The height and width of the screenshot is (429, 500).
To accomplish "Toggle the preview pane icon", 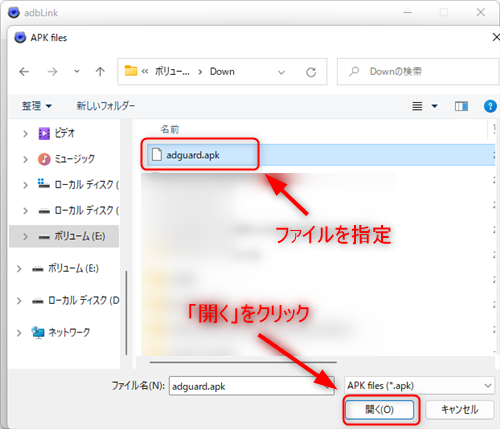I will 461,106.
